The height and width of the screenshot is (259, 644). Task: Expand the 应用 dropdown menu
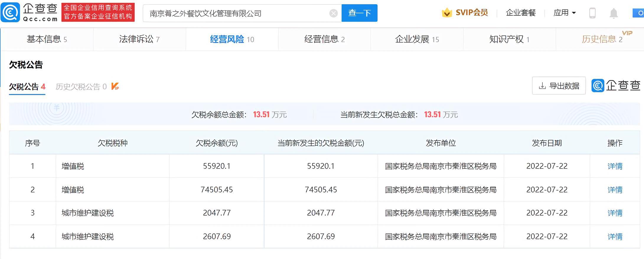click(565, 13)
